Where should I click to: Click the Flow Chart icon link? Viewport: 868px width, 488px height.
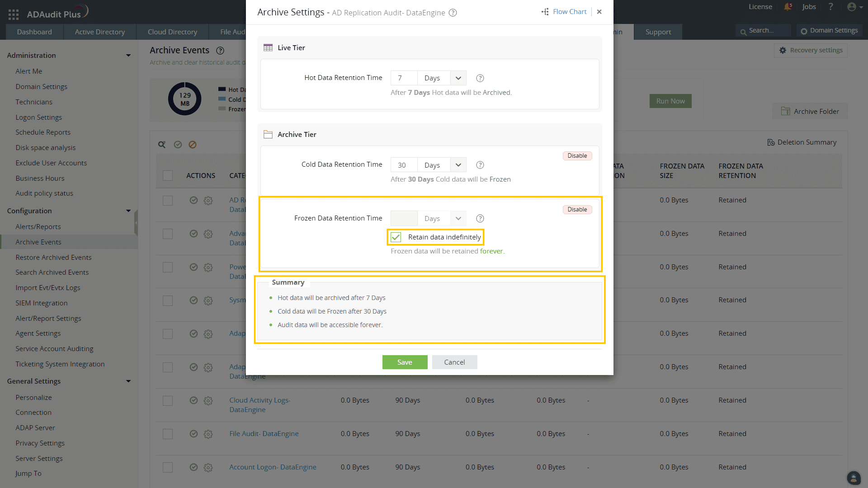[x=564, y=12]
